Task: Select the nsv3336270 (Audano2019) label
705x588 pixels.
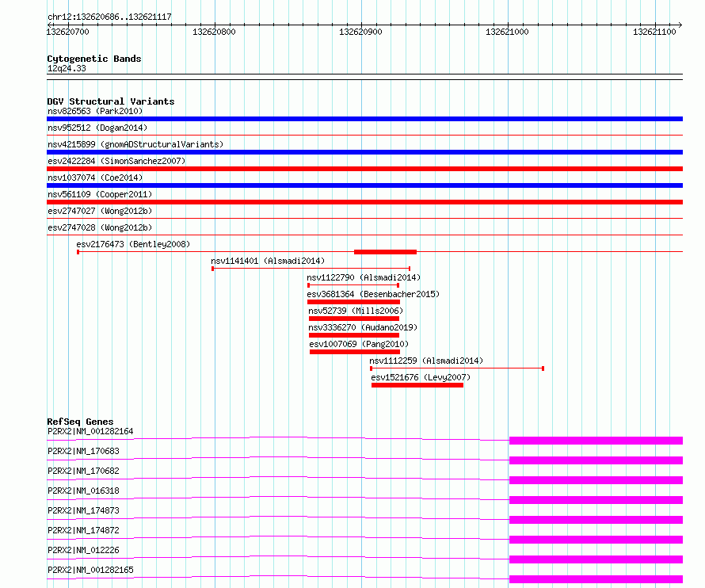Action: coord(363,327)
